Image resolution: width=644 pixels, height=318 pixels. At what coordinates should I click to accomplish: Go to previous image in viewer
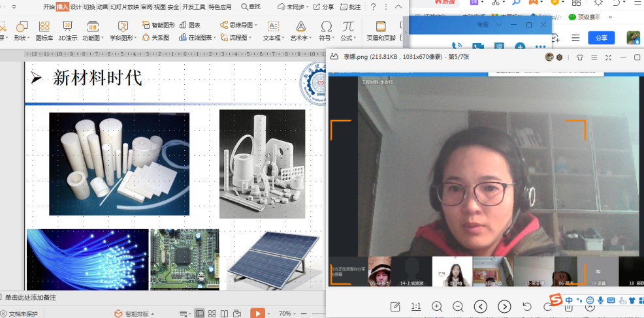tap(481, 306)
